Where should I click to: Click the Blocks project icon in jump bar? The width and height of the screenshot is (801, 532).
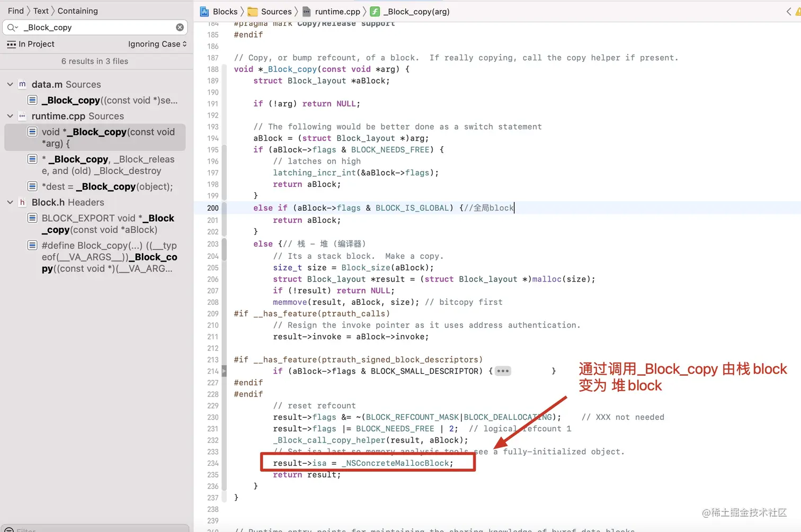204,11
